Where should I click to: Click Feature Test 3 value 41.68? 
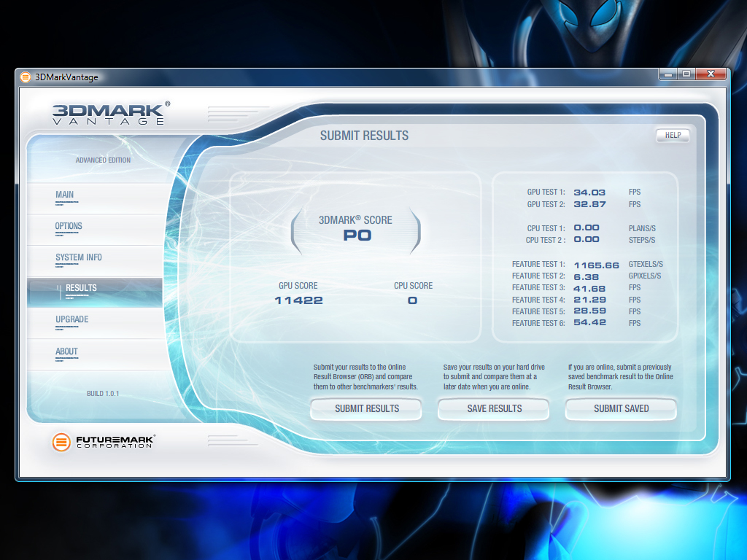(589, 289)
